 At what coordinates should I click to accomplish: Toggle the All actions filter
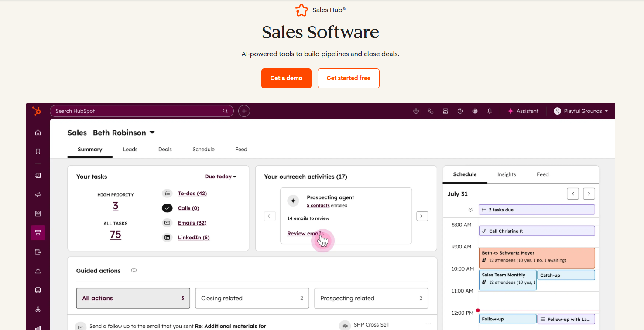[133, 298]
